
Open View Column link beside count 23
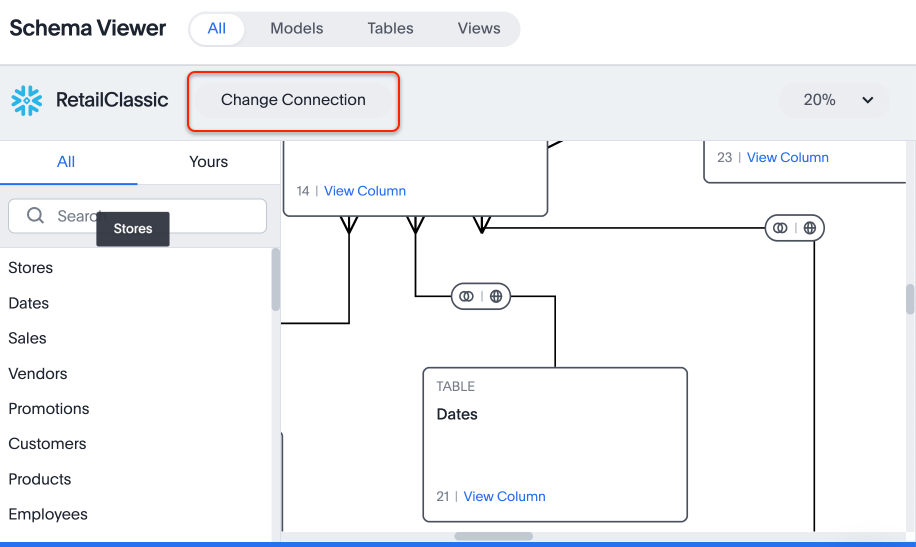(x=787, y=157)
